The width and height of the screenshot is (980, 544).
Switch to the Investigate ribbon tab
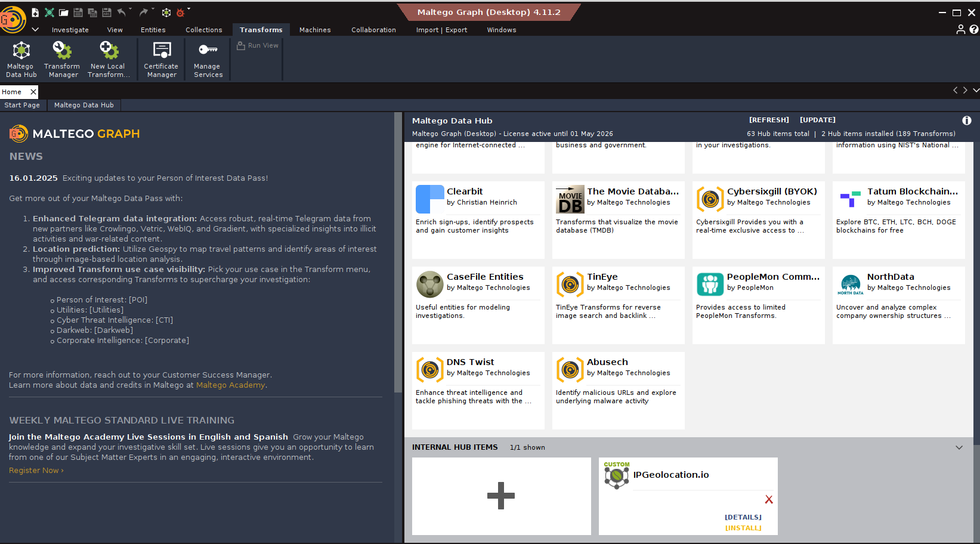[70, 30]
